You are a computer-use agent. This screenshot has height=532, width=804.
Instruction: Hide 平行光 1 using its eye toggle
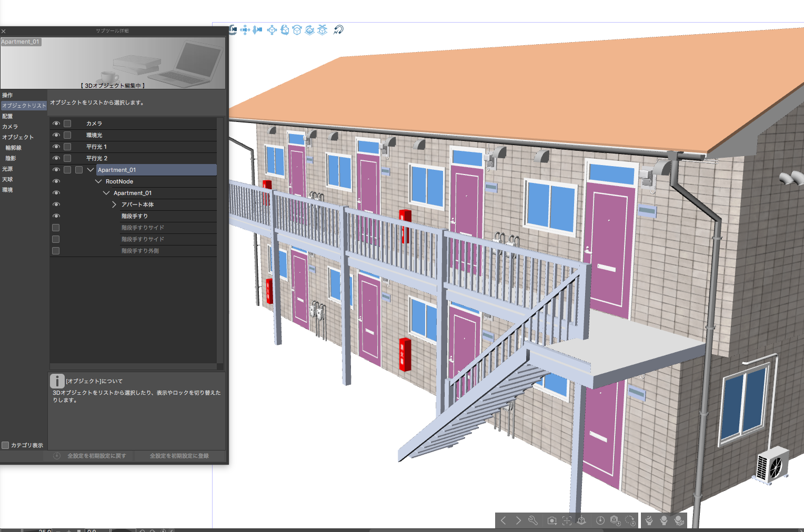[x=56, y=146]
